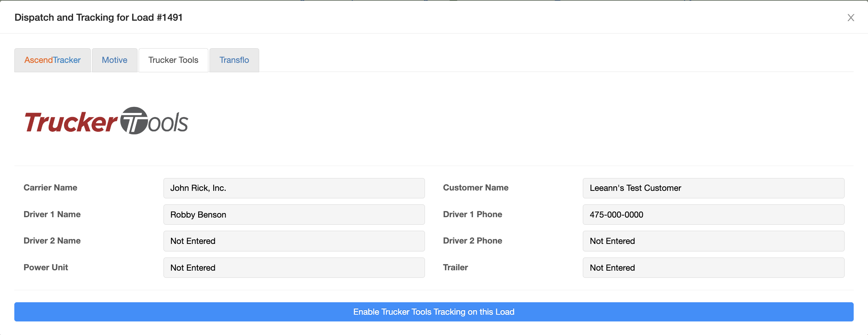Click the Customer Name field
This screenshot has height=335, width=868.
pyautogui.click(x=714, y=188)
